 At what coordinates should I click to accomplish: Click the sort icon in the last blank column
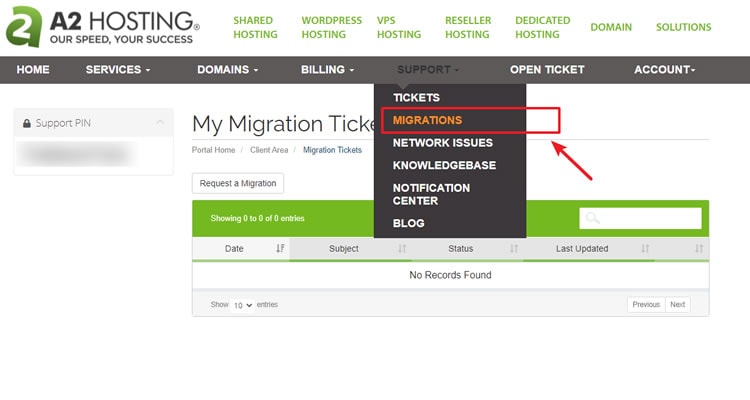click(699, 248)
